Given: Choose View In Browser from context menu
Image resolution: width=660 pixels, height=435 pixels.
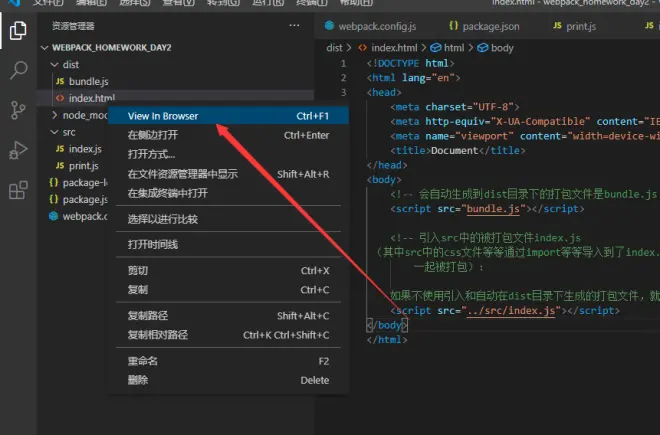Looking at the screenshot, I should pyautogui.click(x=228, y=116).
